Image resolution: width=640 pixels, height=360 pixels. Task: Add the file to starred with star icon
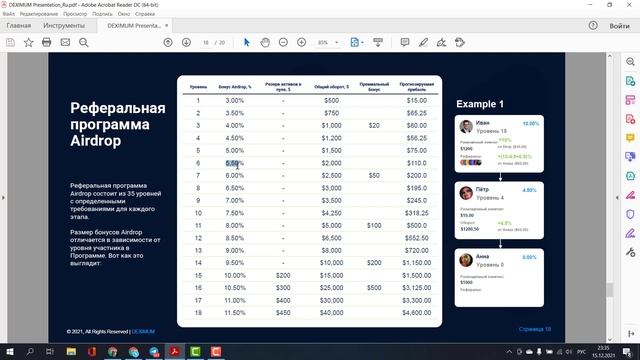[x=29, y=42]
